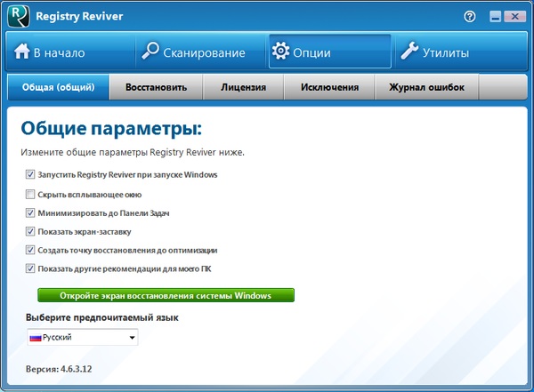This screenshot has width=534, height=392.
Task: Go to the Исключения tab
Action: tap(329, 87)
